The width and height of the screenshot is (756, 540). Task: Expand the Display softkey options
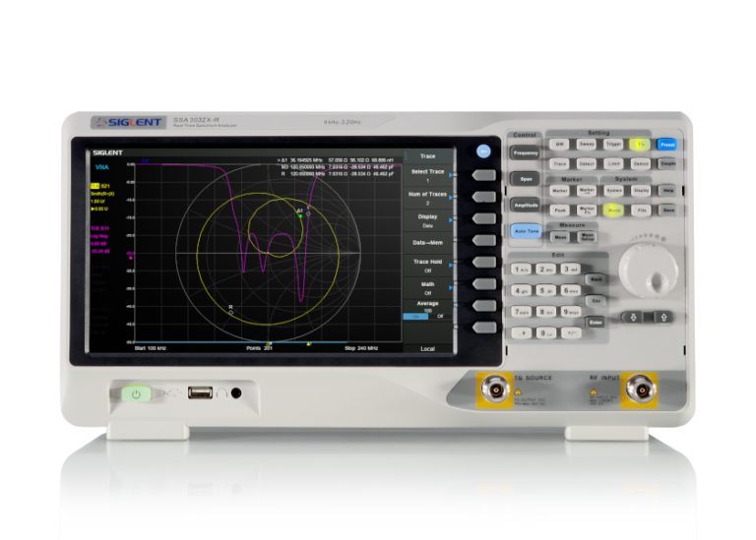[x=427, y=220]
